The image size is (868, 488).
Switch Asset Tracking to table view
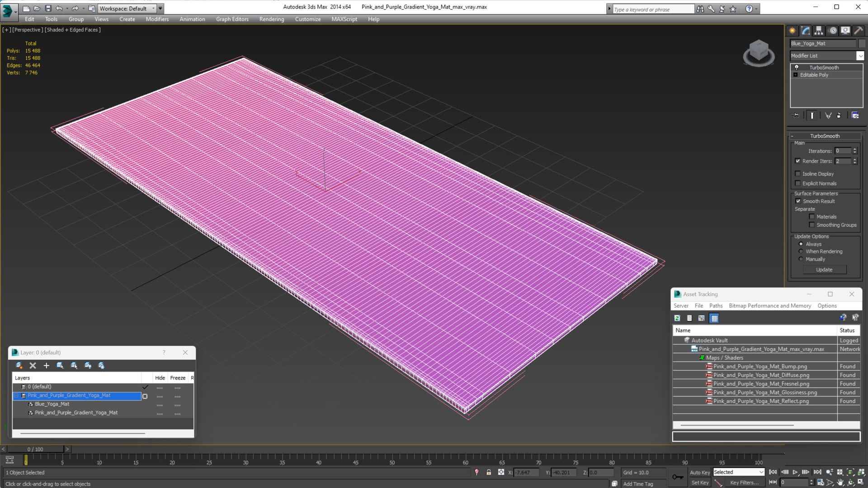pos(714,318)
